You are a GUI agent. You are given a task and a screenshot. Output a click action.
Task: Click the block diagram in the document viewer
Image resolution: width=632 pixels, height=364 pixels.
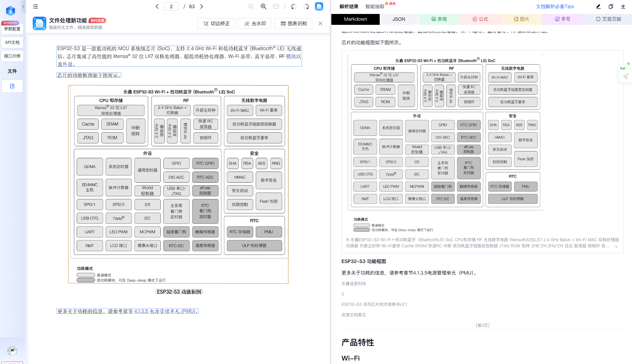[178, 184]
